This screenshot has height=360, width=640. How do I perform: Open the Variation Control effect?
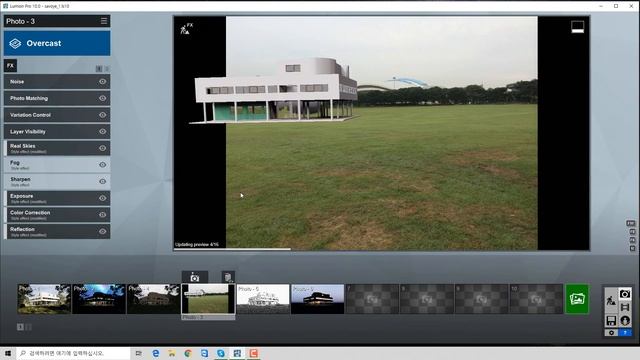(57, 115)
